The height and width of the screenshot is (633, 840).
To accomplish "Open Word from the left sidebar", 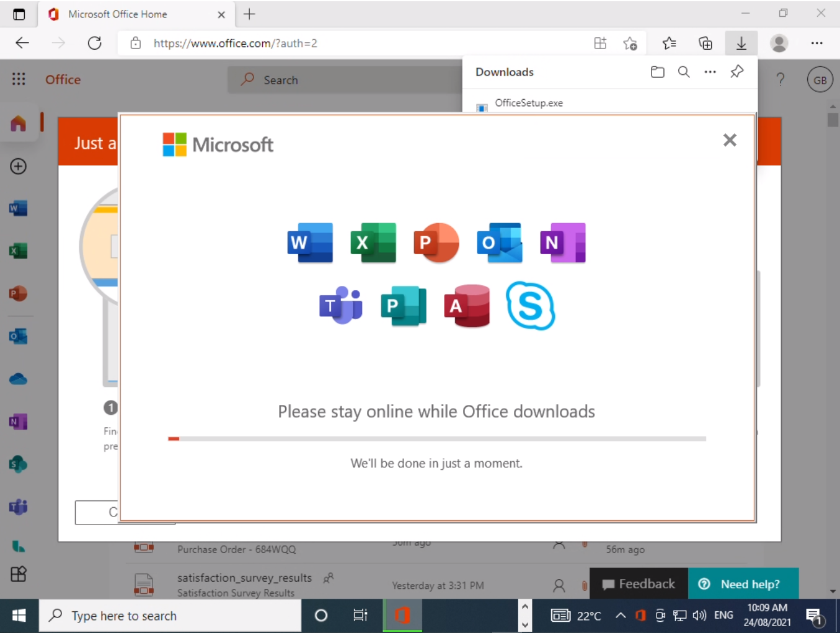I will tap(18, 208).
